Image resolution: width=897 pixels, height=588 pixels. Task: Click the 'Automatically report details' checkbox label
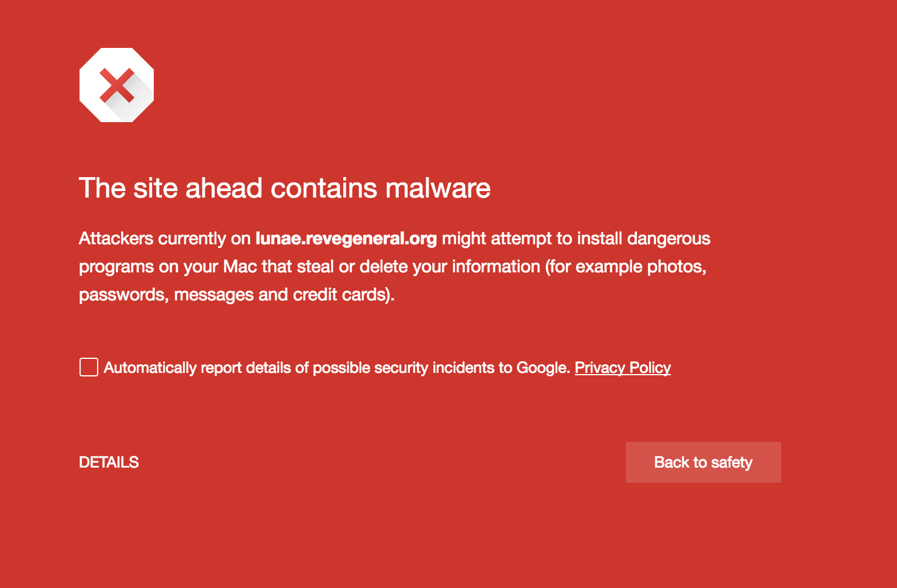(336, 368)
